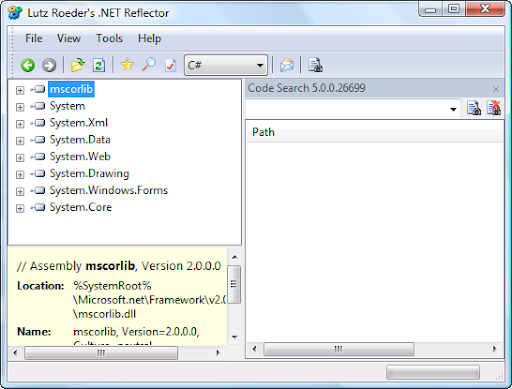This screenshot has width=512, height=389.
Task: Expand the System.Xml tree node
Action: (20, 124)
